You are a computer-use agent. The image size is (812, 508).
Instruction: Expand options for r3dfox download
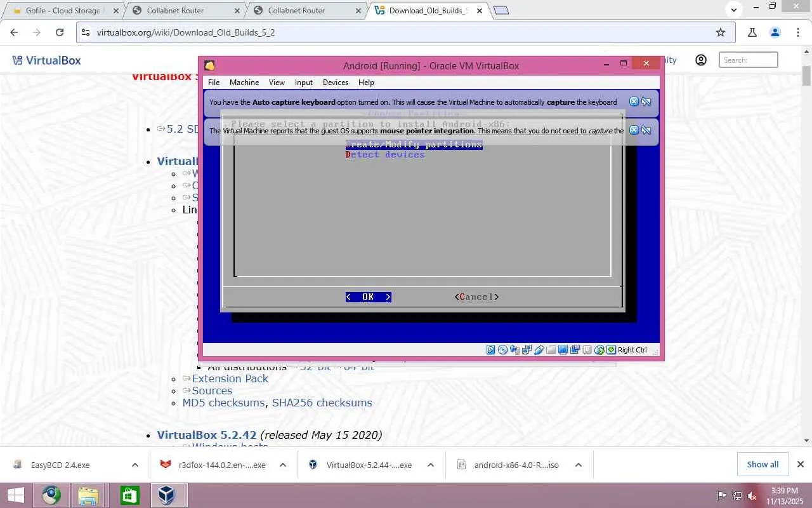click(283, 465)
